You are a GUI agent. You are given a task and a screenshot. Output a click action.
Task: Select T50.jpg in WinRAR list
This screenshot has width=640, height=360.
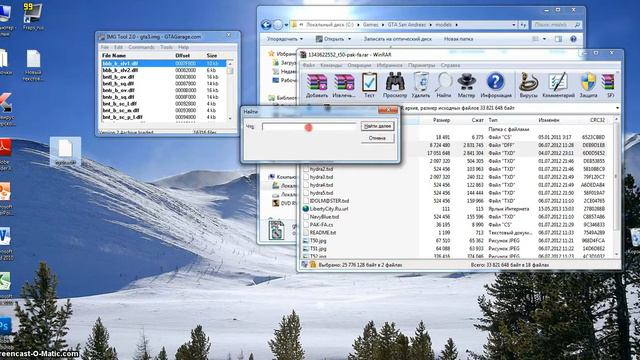click(x=318, y=241)
